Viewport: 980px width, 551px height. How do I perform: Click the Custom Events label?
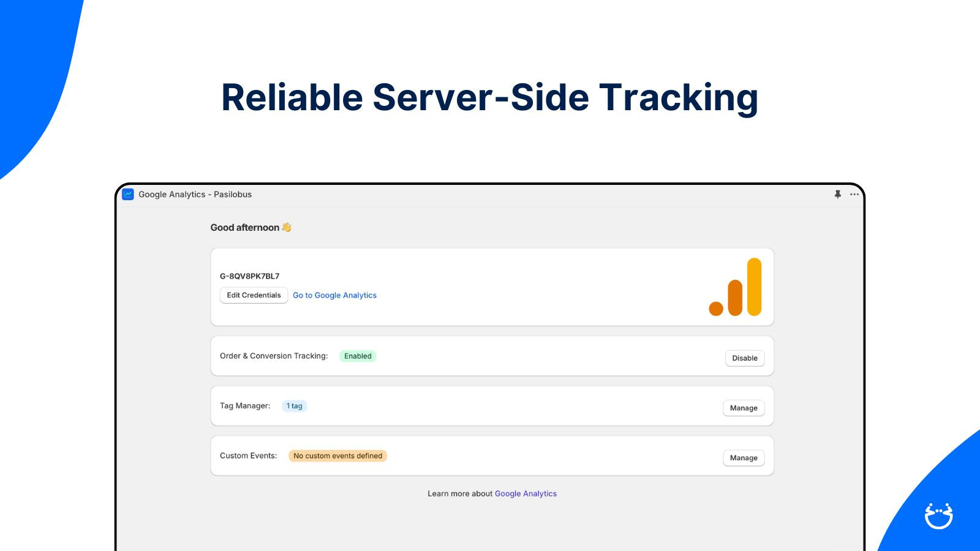point(249,455)
